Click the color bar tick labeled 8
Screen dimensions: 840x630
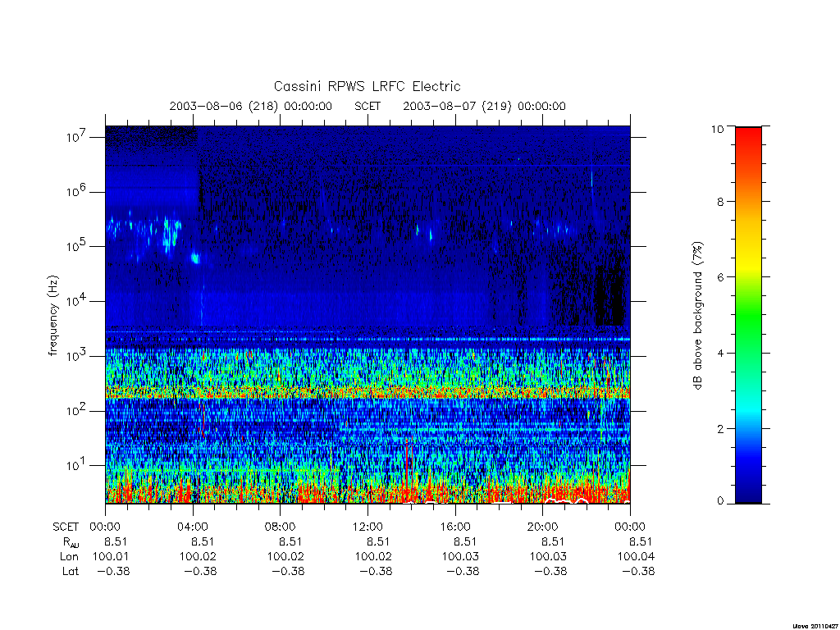(721, 202)
